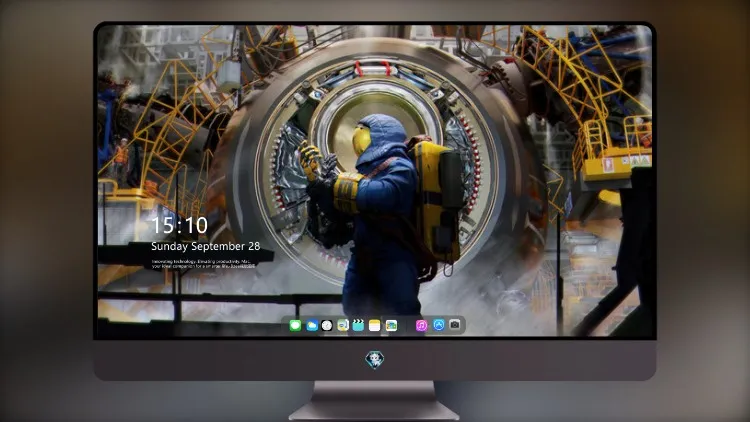Open the green Messages app in dock
The width and height of the screenshot is (750, 422).
coord(295,326)
